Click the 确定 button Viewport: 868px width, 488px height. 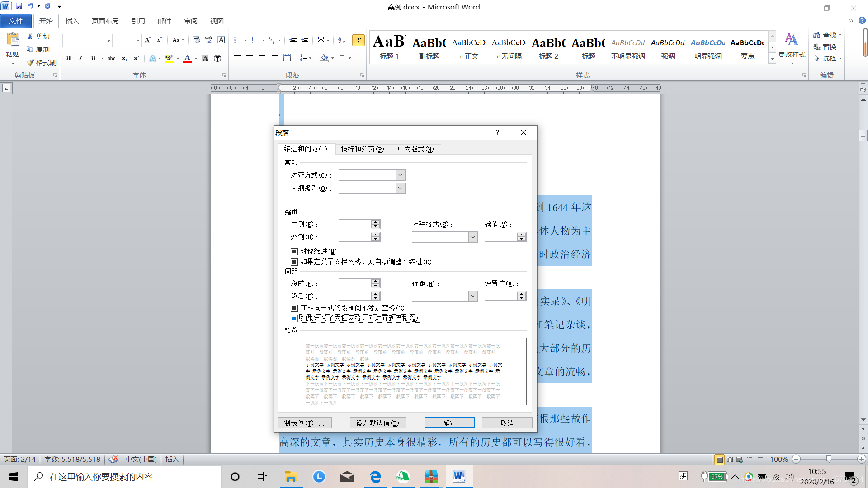pyautogui.click(x=449, y=423)
